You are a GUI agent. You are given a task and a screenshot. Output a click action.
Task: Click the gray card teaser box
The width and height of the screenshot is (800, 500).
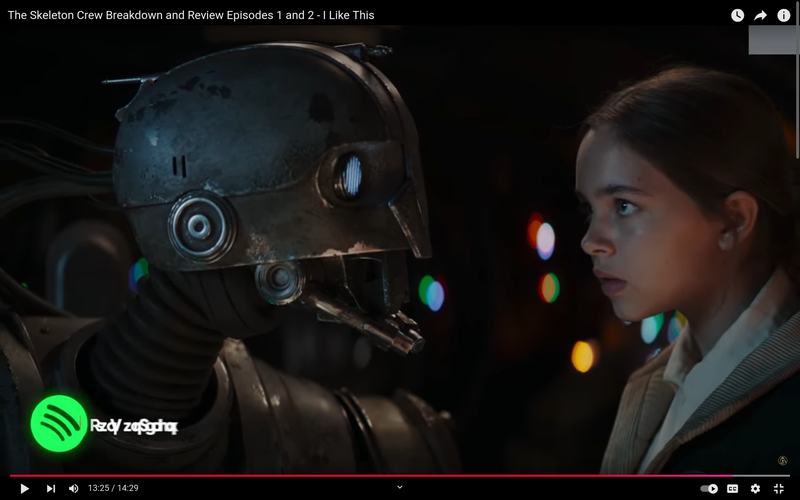[771, 40]
